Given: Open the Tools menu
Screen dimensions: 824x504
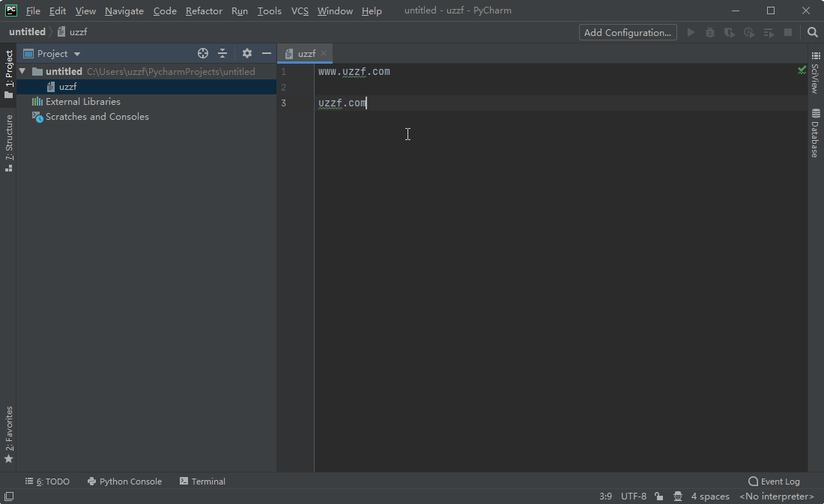Looking at the screenshot, I should pos(269,11).
